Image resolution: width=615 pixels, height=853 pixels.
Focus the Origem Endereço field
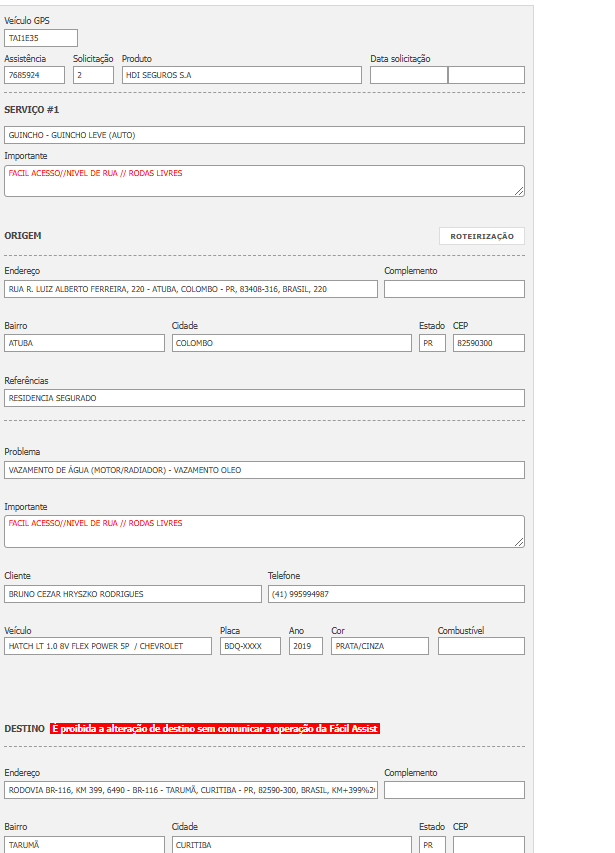(191, 289)
